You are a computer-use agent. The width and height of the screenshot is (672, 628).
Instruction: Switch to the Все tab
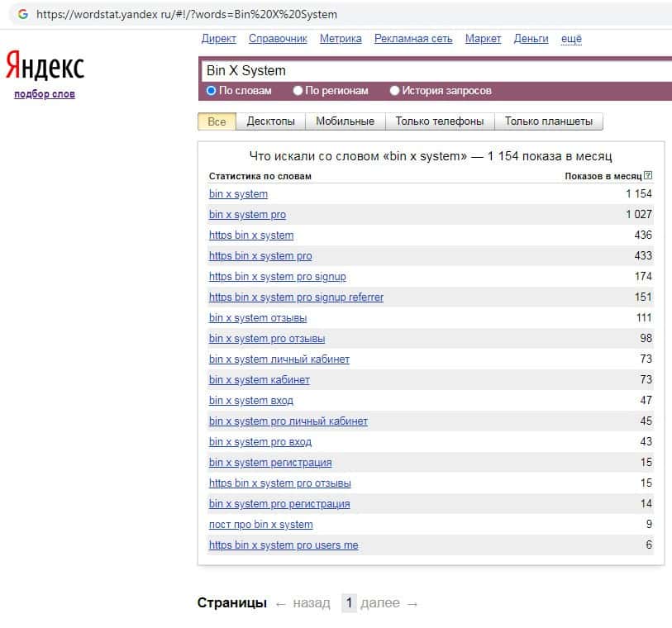tap(217, 121)
